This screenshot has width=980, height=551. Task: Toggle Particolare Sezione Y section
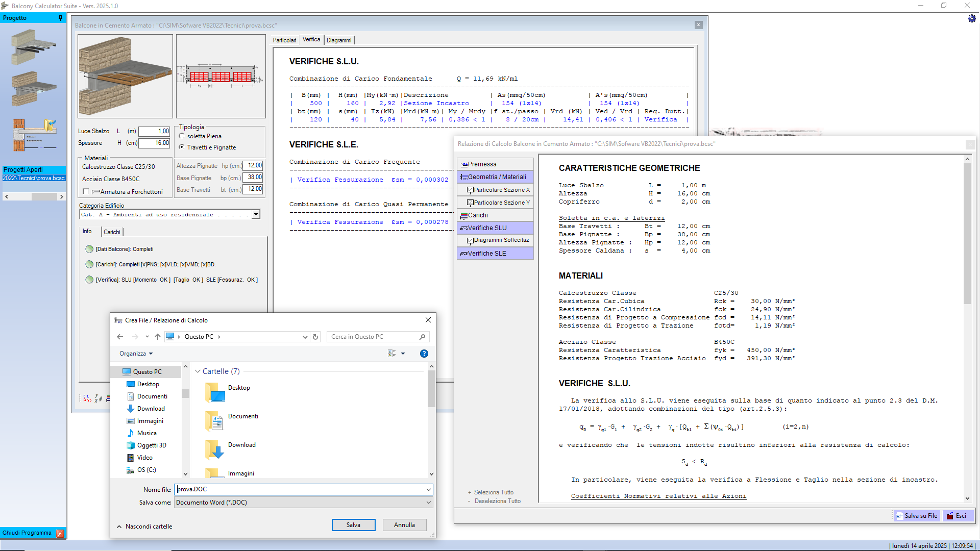point(495,203)
